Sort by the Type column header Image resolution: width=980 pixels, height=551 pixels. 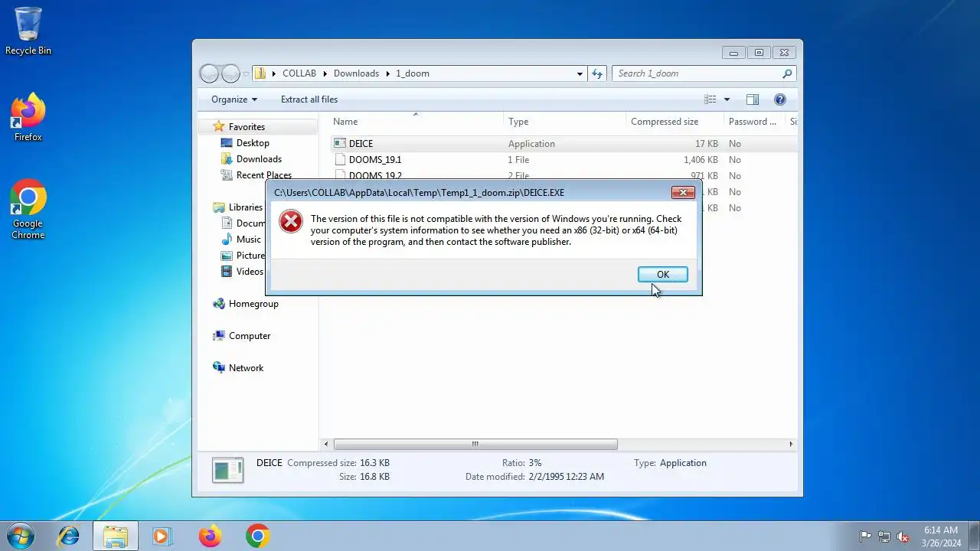[564, 122]
